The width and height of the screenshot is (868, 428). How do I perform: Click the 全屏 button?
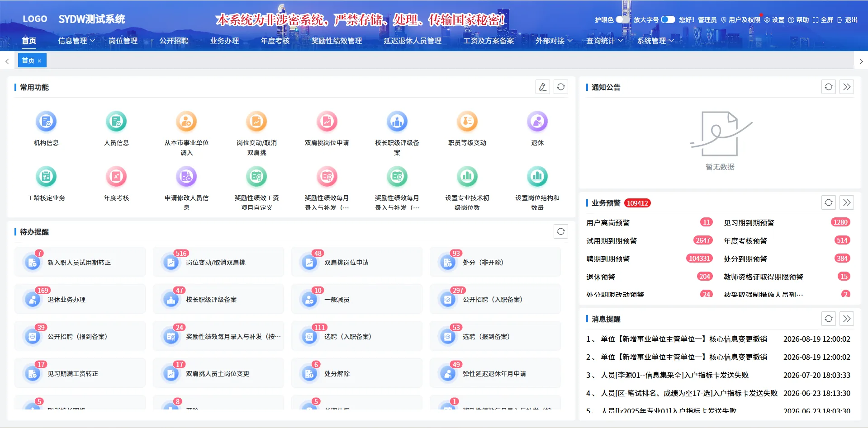tap(823, 20)
